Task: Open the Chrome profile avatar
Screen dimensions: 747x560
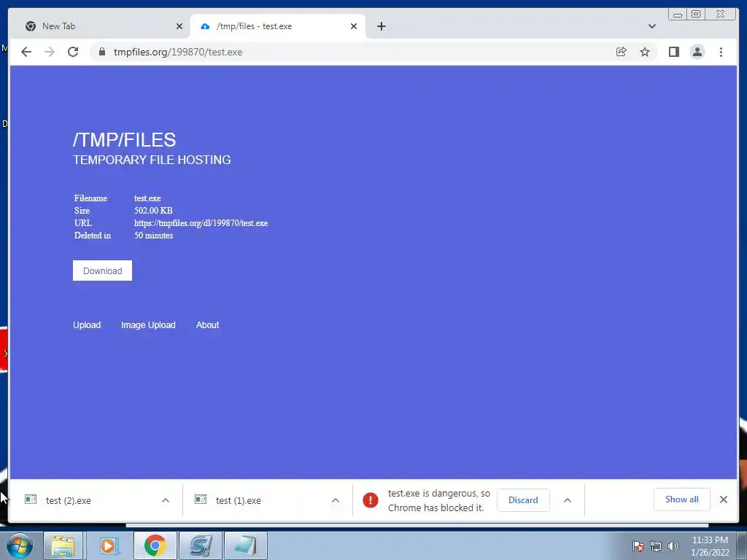Action: (697, 52)
